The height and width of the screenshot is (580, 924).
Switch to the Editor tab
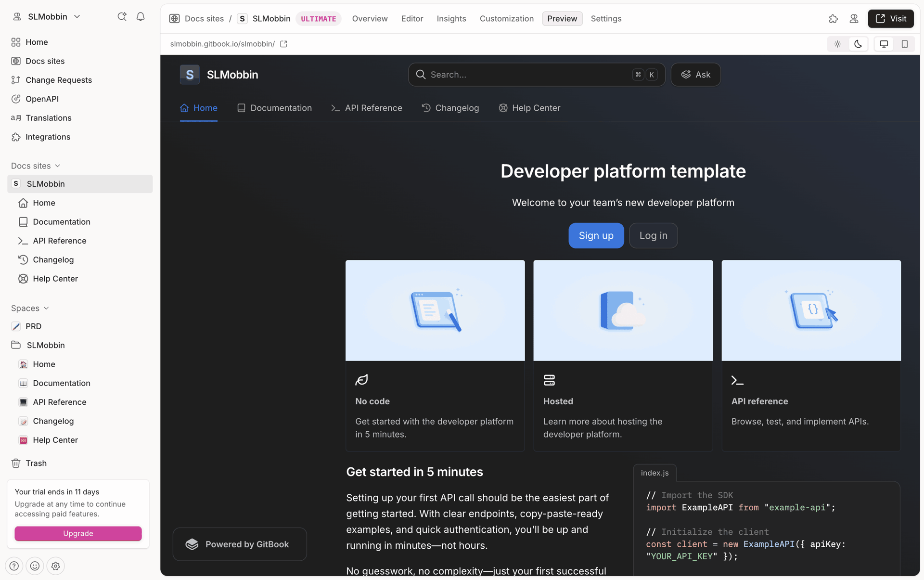pos(412,19)
